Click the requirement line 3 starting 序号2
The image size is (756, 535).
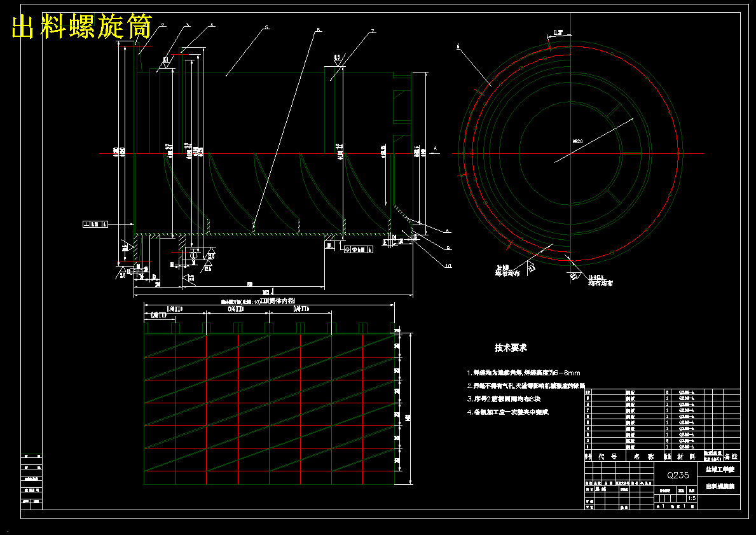tap(504, 399)
